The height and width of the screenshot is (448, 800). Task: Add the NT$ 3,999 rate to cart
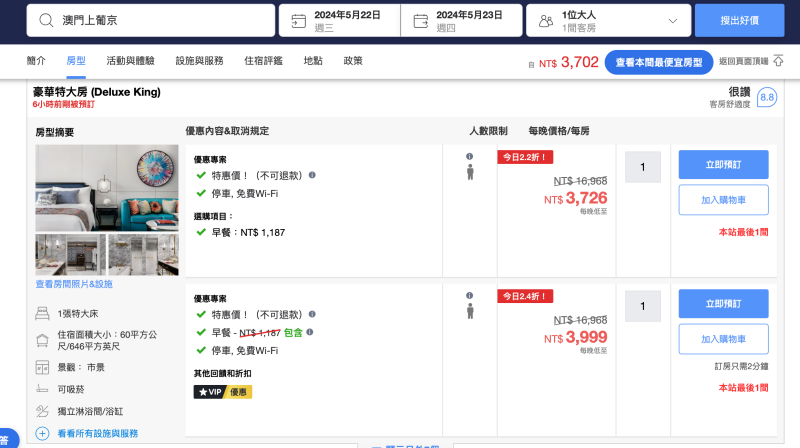click(723, 339)
